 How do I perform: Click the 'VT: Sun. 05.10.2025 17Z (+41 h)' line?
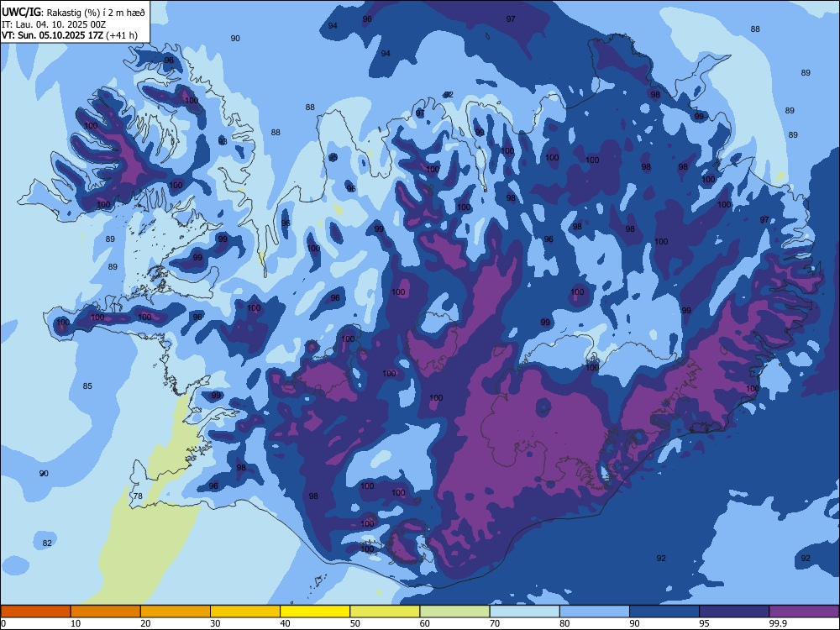(x=70, y=35)
